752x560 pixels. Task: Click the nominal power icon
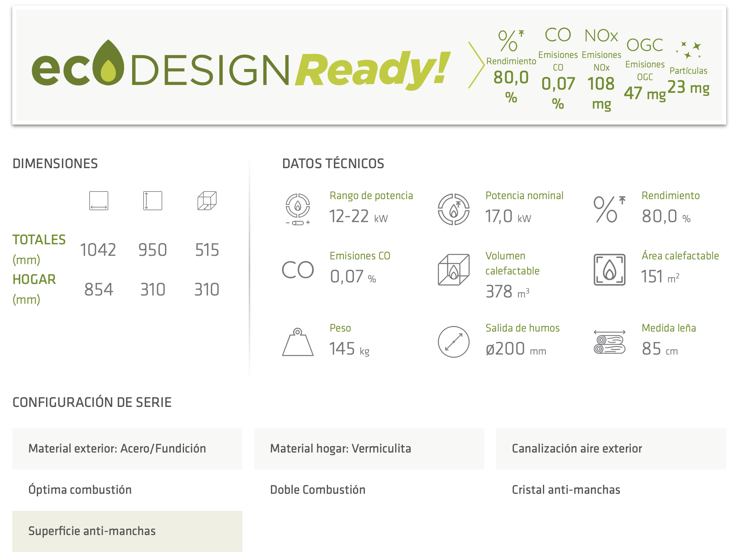453,209
